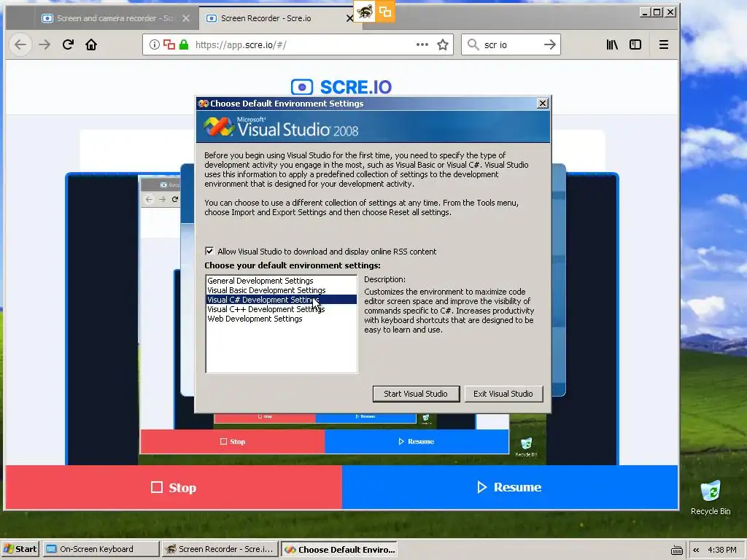Open the browser hamburger menu
747x560 pixels.
coord(664,44)
